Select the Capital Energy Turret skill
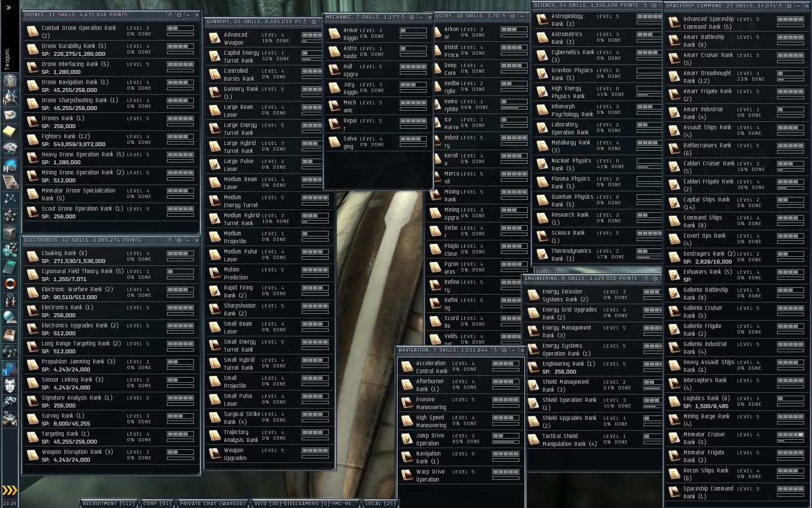812x508 pixels. 264,56
